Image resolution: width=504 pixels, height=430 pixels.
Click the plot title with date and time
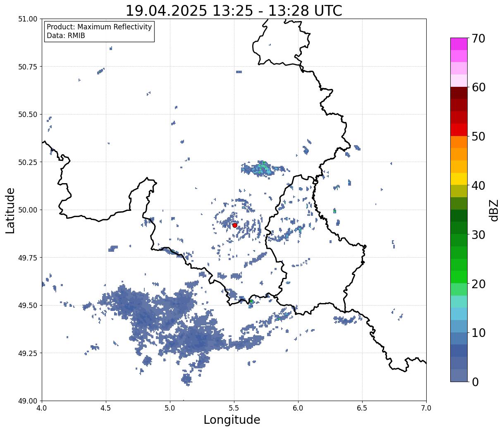coord(234,11)
